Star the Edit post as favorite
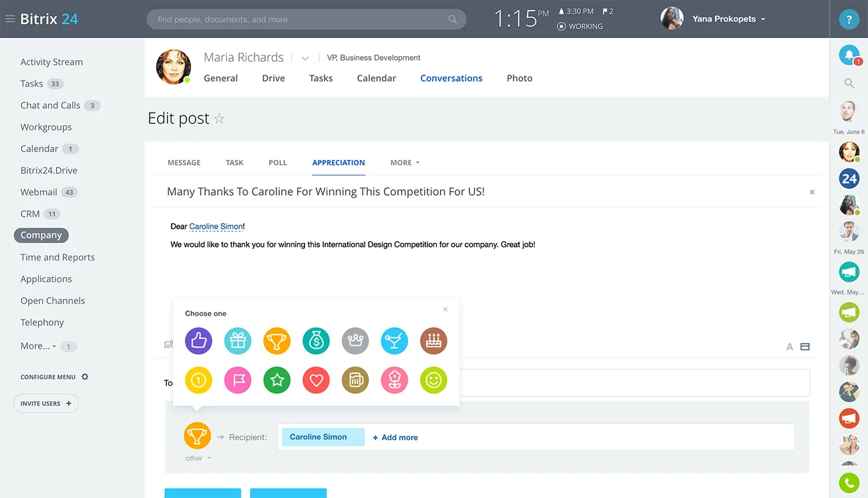This screenshot has height=498, width=868. click(x=219, y=119)
